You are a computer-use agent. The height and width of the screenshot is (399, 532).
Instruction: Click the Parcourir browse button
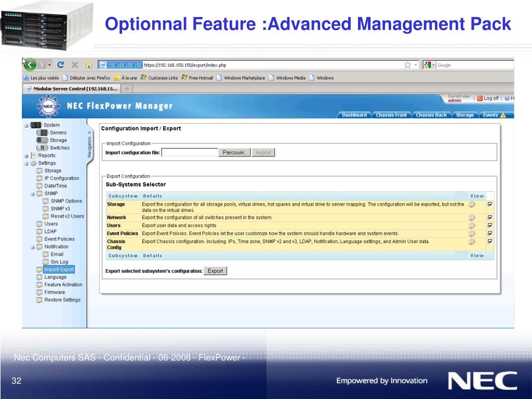click(234, 152)
